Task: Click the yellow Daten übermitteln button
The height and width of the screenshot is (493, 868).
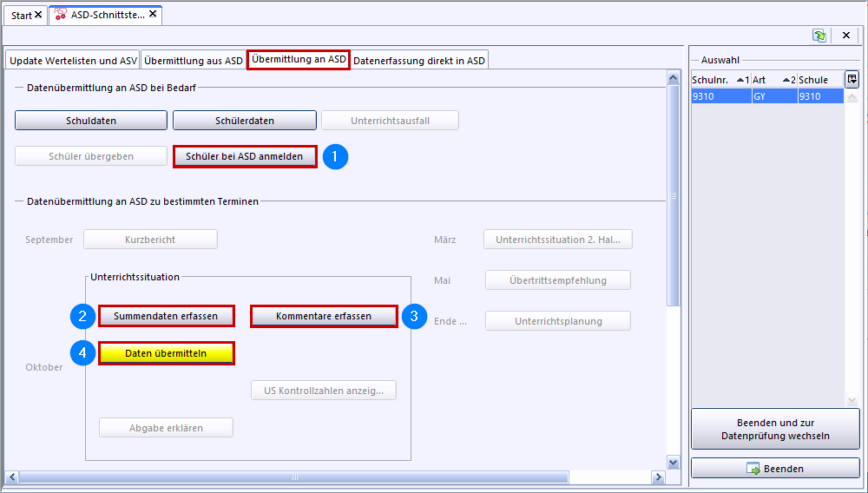Action: point(166,353)
